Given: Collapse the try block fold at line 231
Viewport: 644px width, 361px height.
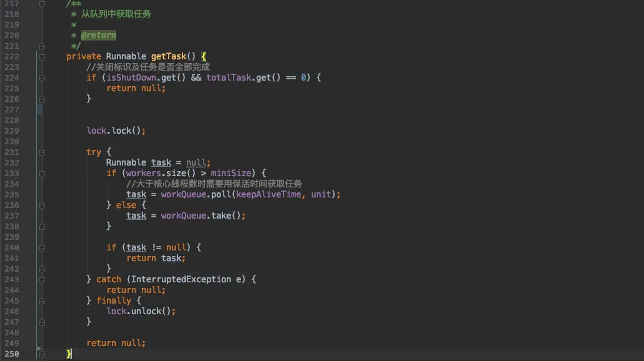Looking at the screenshot, I should click(42, 152).
